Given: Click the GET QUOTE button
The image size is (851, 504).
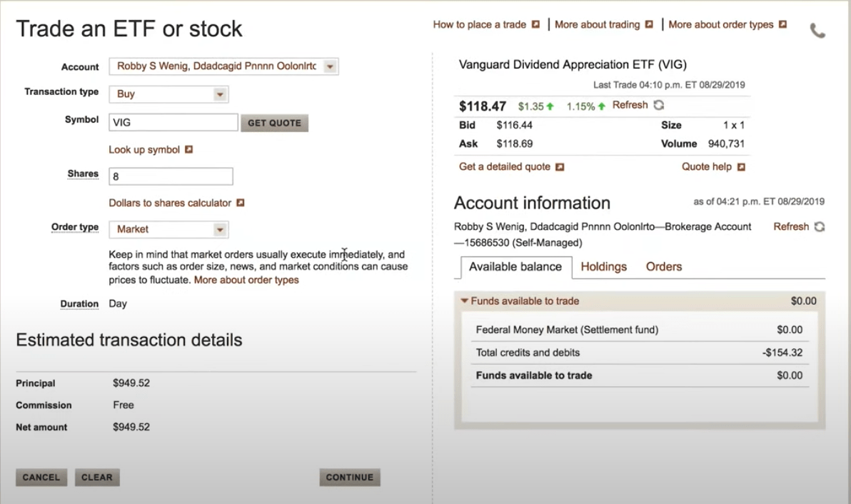Looking at the screenshot, I should 275,124.
